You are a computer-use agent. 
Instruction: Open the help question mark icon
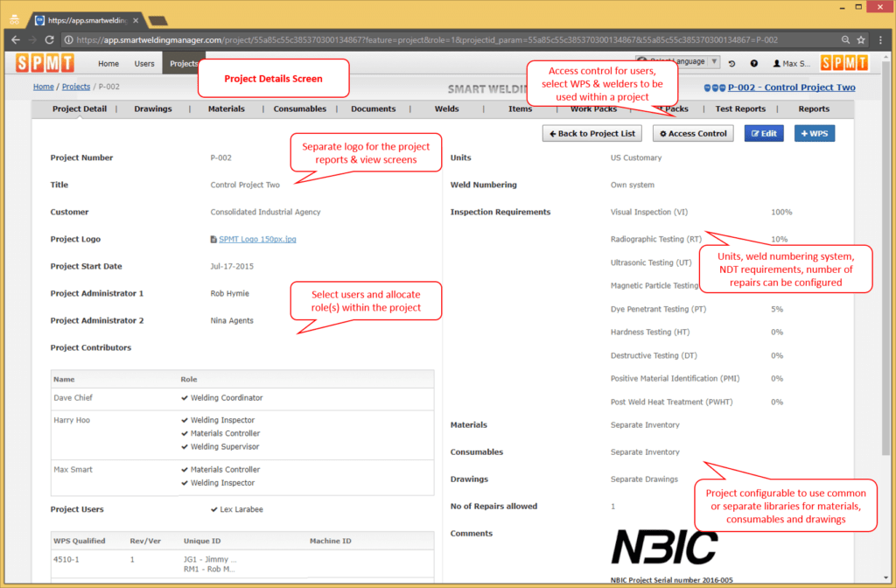753,63
